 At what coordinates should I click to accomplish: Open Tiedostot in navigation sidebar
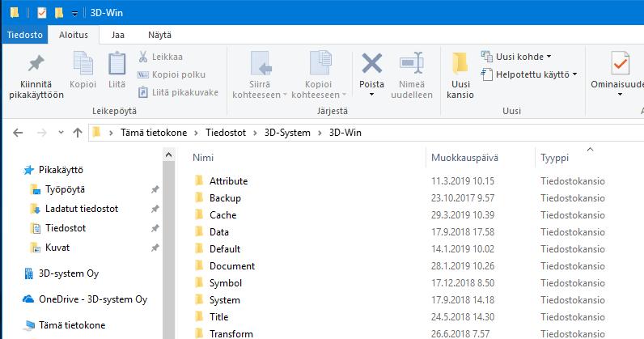pos(66,228)
